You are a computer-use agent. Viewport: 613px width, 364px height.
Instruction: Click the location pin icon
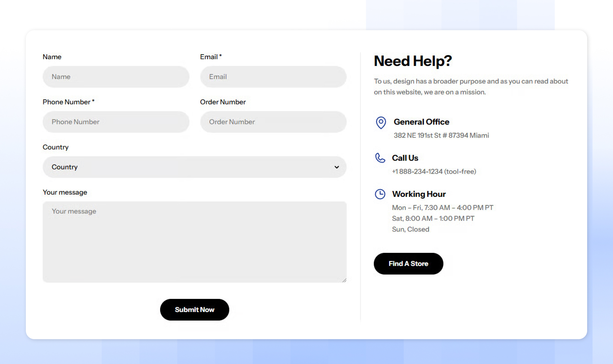[x=381, y=123]
